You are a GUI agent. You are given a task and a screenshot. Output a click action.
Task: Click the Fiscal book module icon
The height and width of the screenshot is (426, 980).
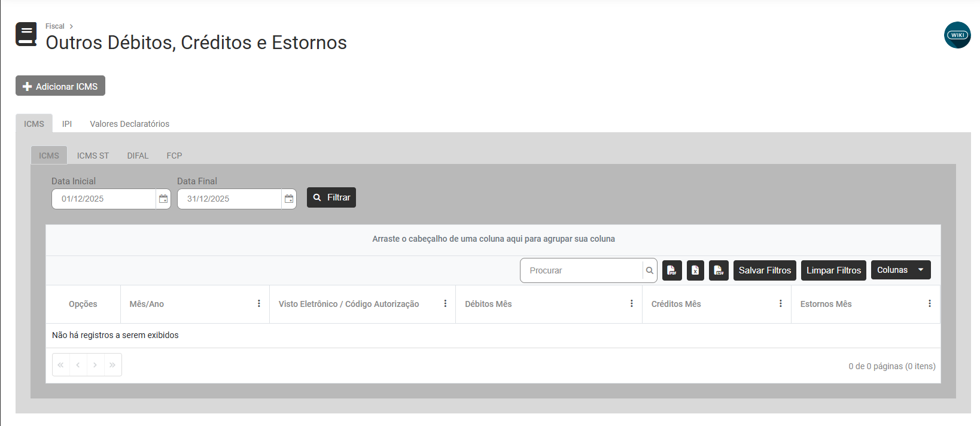pyautogui.click(x=26, y=34)
